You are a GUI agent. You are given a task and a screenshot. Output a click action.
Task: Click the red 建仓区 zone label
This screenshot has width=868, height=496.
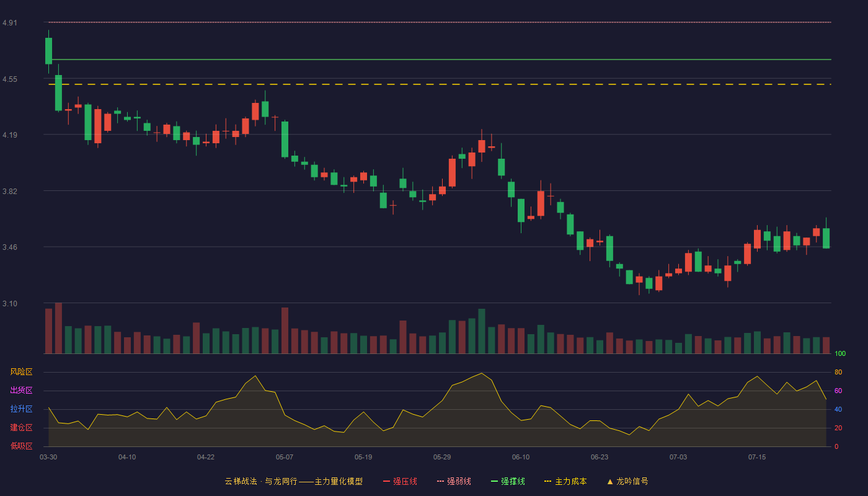[21, 428]
